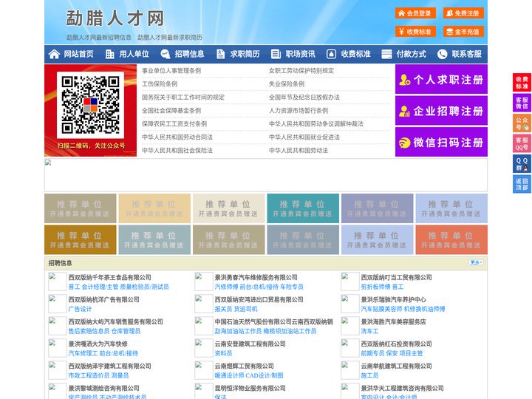The width and height of the screenshot is (532, 399).
Task: Click the teal 推荐单位 tile
Action: pyautogui.click(x=303, y=208)
